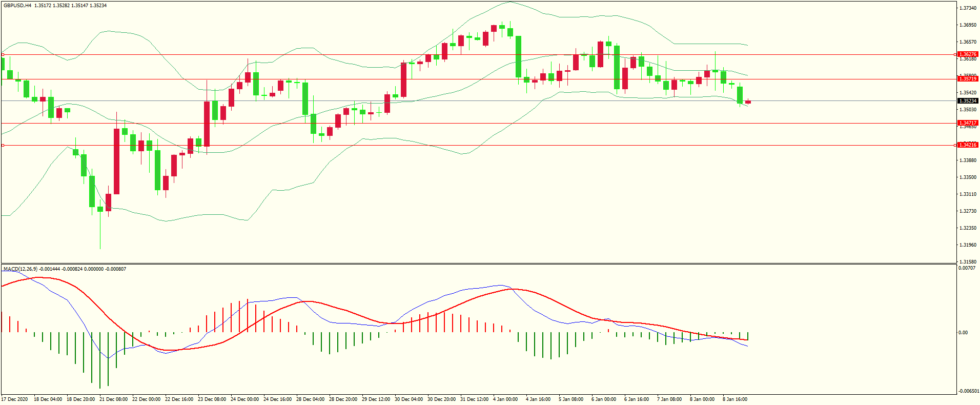Screen dimensions: 980x405
Task: Click the 1.37340 price scale value
Action: [968, 8]
